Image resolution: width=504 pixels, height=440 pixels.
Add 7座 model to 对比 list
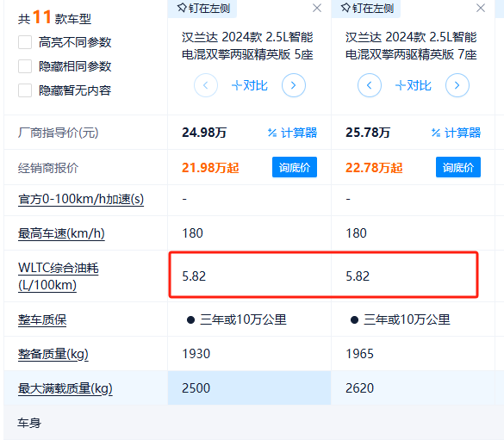pos(413,85)
